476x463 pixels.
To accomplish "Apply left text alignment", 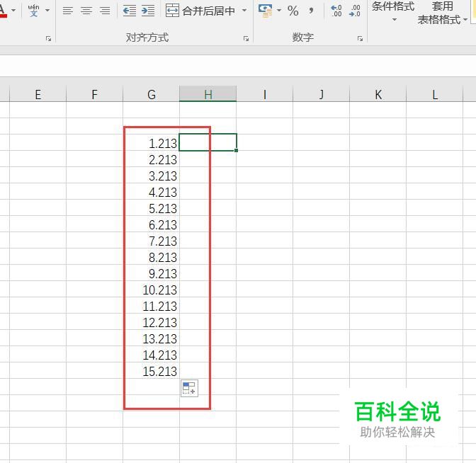I will click(x=68, y=11).
